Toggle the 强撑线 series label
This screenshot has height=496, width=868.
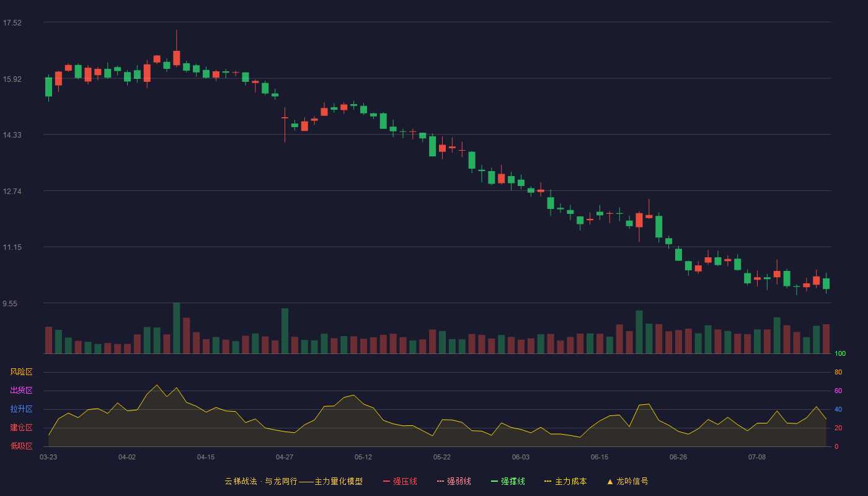(513, 481)
